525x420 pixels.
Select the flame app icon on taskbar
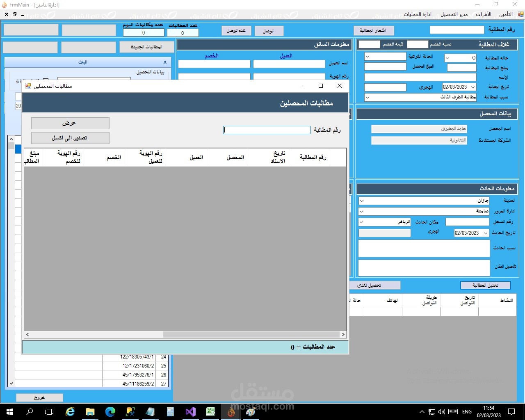(x=231, y=411)
